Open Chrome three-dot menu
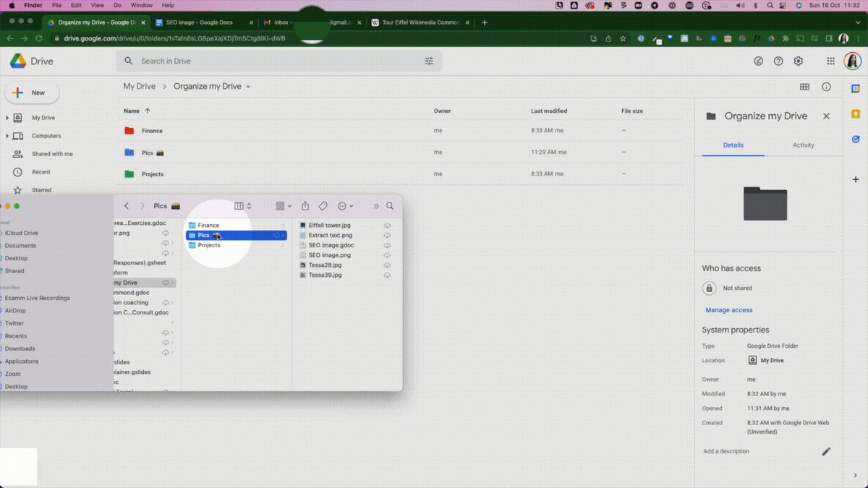This screenshot has height=488, width=868. [x=859, y=38]
